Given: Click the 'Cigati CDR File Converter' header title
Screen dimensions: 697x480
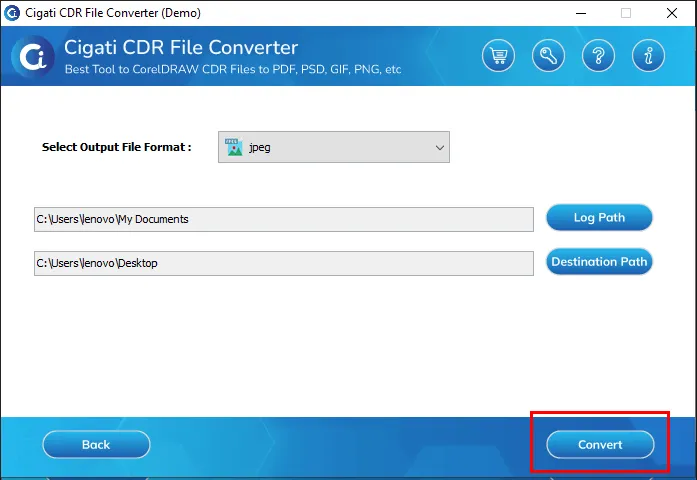Looking at the screenshot, I should 181,48.
